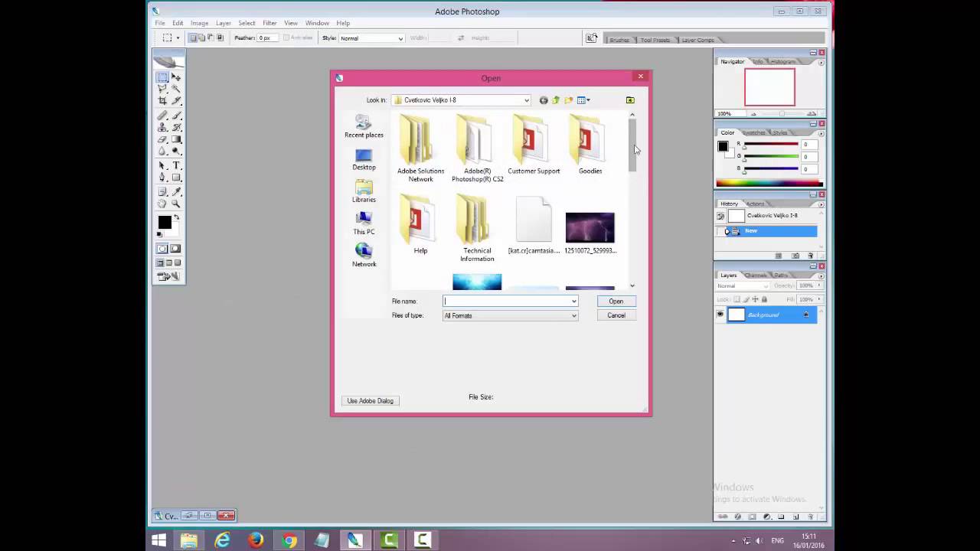Screen dimensions: 980x551
Task: Select the Crop tool
Action: tap(162, 100)
